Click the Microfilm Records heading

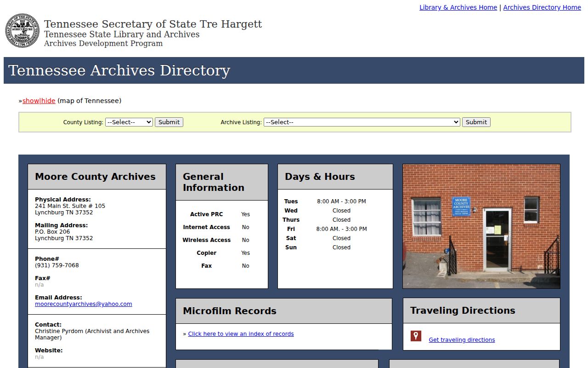coord(230,311)
